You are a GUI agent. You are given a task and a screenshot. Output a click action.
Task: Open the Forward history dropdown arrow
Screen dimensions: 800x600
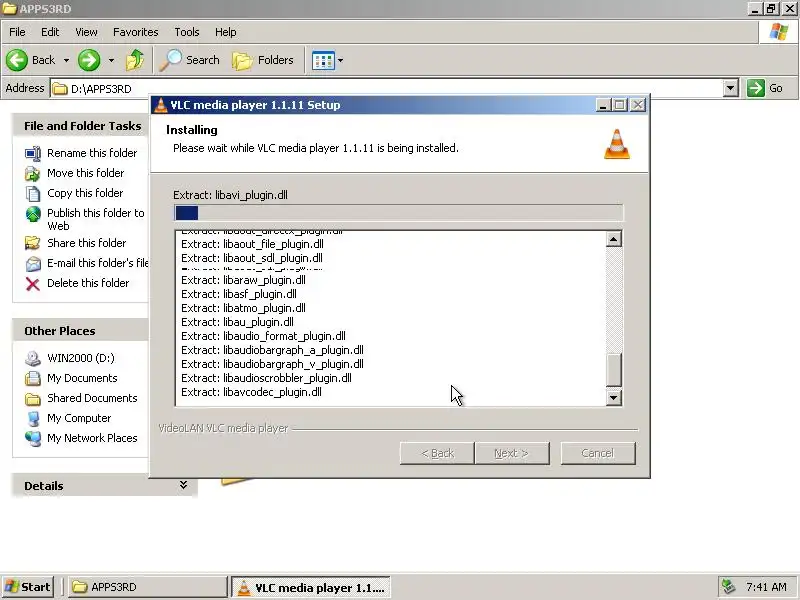pos(111,60)
